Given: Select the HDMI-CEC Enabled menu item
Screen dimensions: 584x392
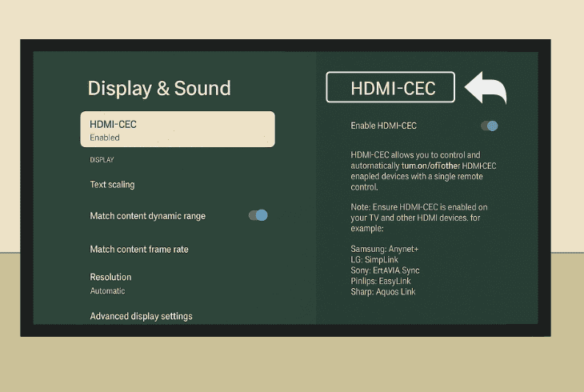Looking at the screenshot, I should 178,130.
